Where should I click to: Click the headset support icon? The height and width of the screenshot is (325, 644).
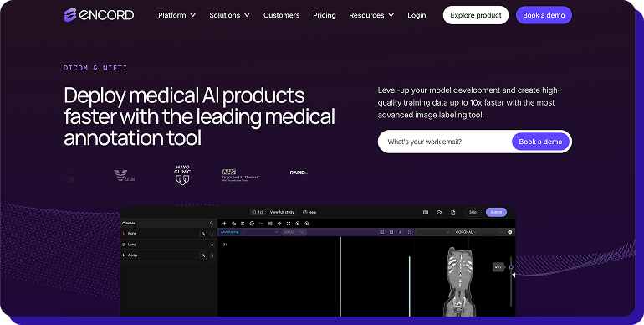[x=439, y=212]
